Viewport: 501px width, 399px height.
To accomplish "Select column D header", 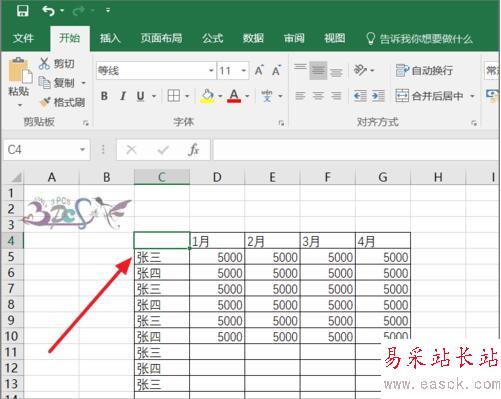I will [x=217, y=177].
